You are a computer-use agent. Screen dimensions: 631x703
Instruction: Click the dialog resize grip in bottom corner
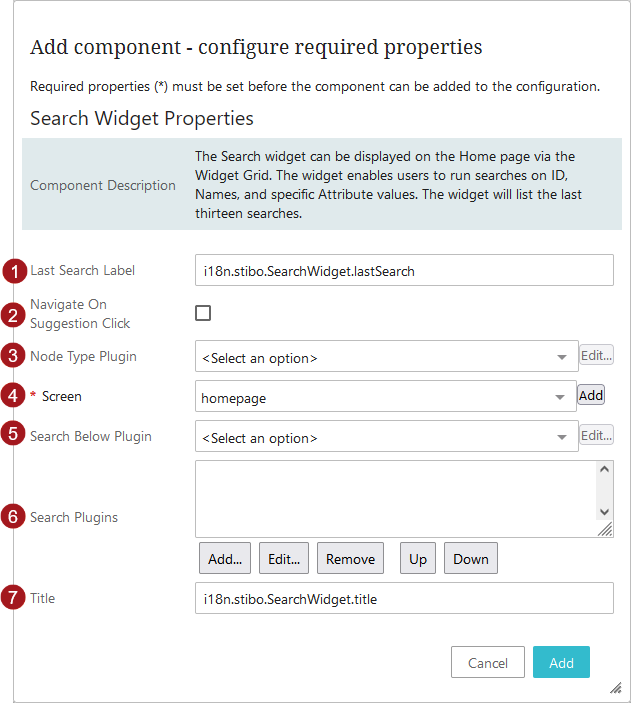tap(615, 689)
